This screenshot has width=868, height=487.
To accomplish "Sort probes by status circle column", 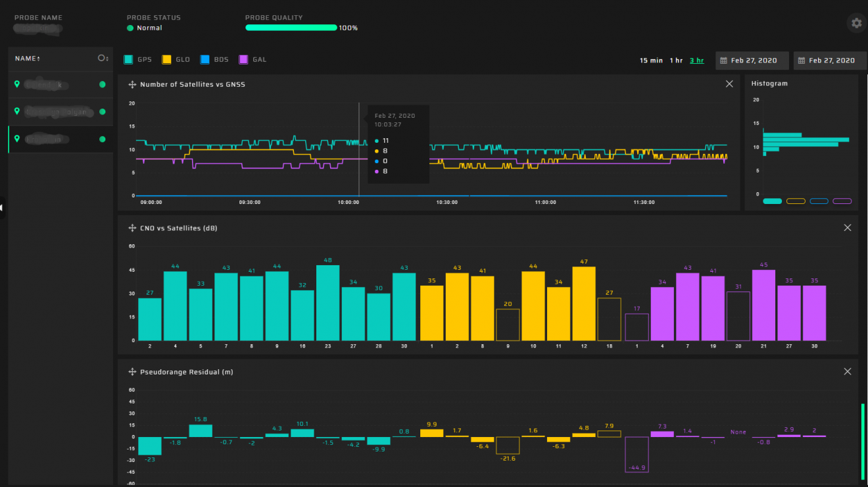I will click(103, 59).
